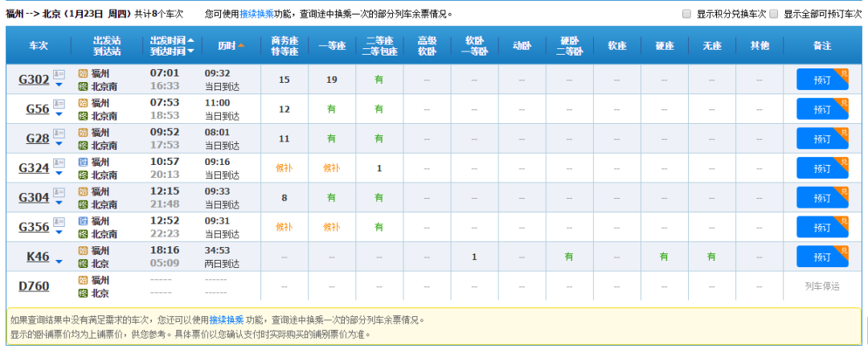This screenshot has width=868, height=350.
Task: Click 候补 in 商务座 for G324
Action: 284,168
